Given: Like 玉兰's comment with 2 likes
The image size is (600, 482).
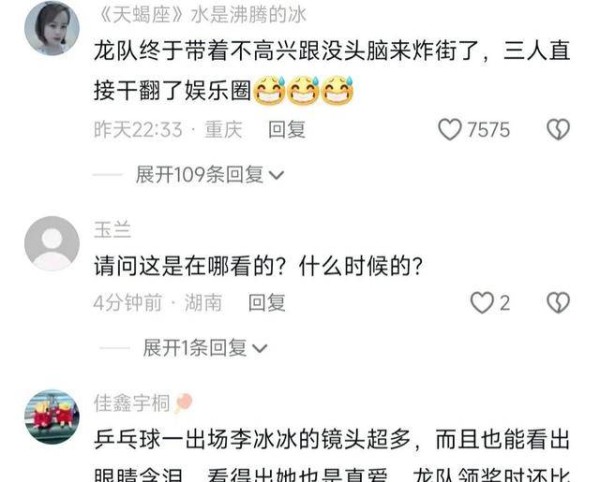Looking at the screenshot, I should pos(482,303).
